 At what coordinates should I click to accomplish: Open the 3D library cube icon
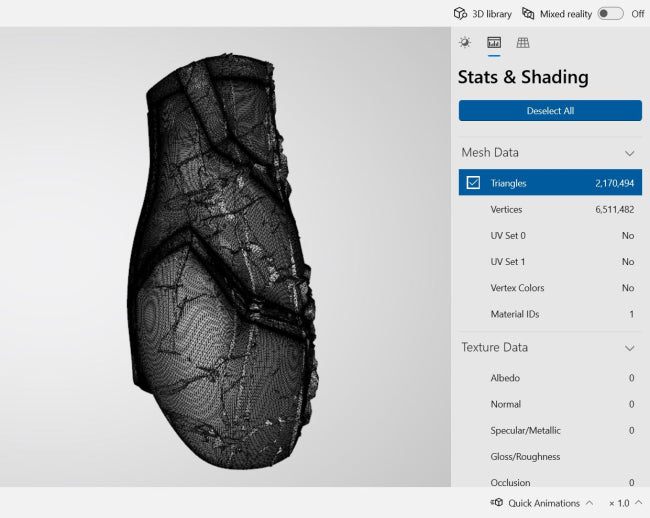pyautogui.click(x=460, y=14)
